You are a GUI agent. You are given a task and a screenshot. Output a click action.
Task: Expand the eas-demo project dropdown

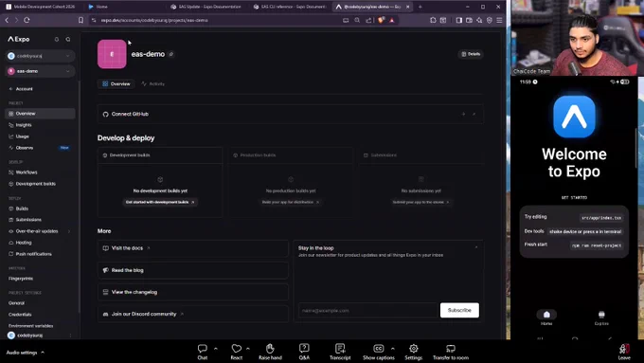click(40, 71)
